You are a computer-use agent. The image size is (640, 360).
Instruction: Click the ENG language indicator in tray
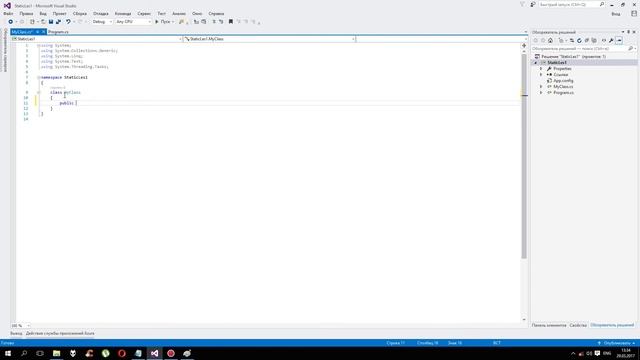point(607,353)
